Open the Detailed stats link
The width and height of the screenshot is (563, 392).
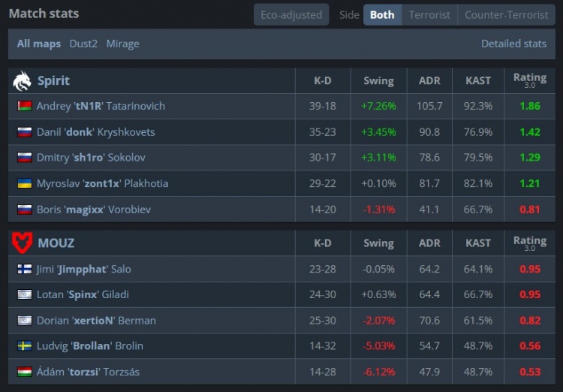click(x=513, y=44)
